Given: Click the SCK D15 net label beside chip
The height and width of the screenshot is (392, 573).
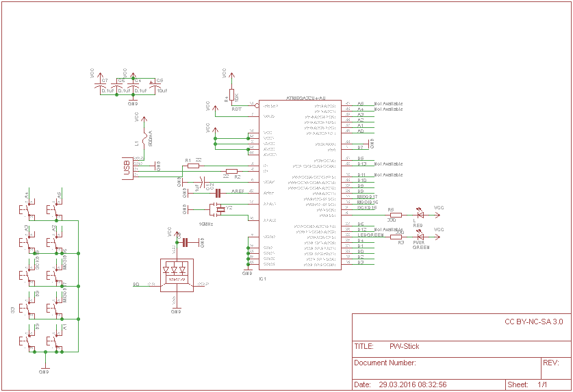Looking at the screenshot, I should (x=367, y=207).
